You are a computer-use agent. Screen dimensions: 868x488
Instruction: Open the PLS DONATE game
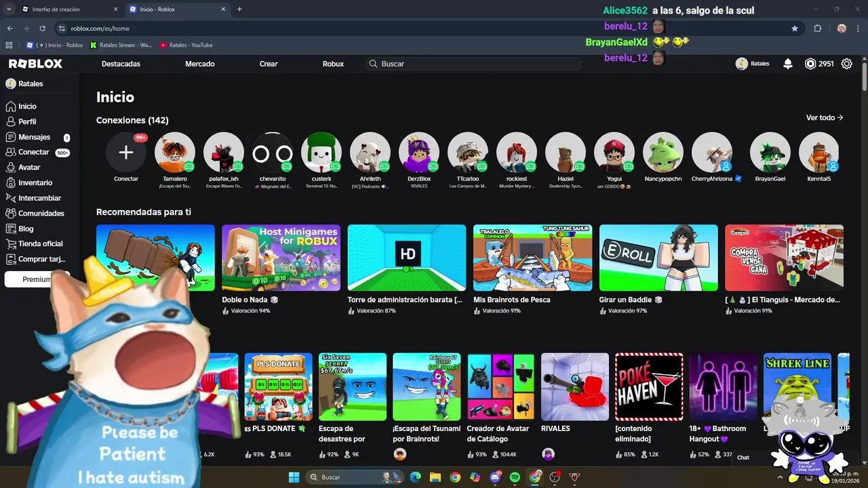[279, 386]
